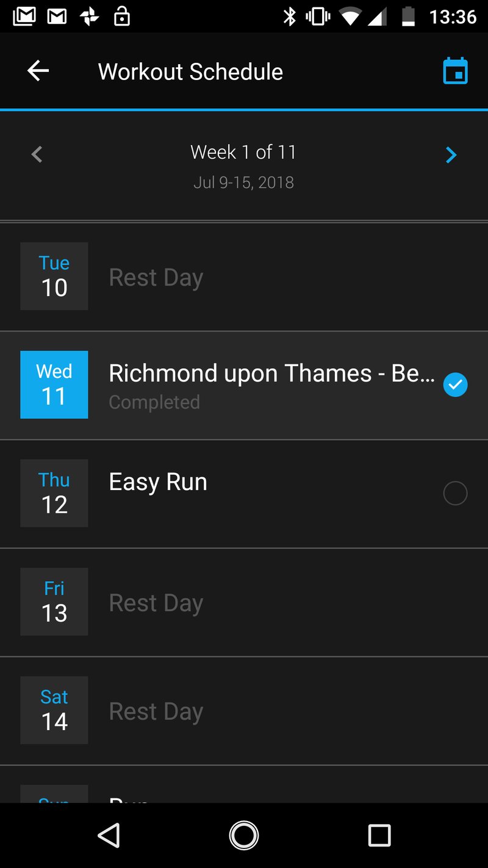Screen dimensions: 488x868
Task: Select the Fri 13 date tile
Action: click(x=54, y=602)
